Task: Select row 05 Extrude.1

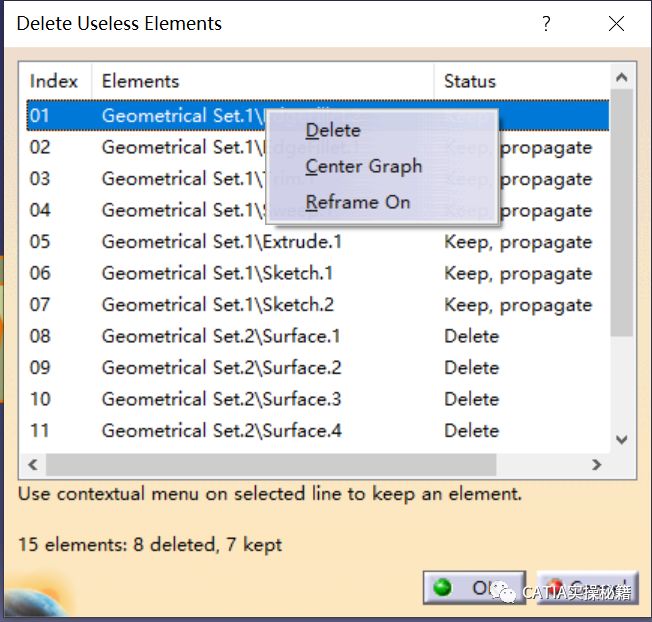Action: [x=221, y=242]
